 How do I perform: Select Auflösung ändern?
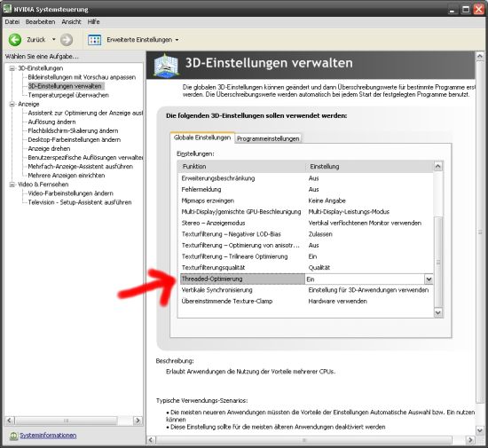(x=51, y=122)
